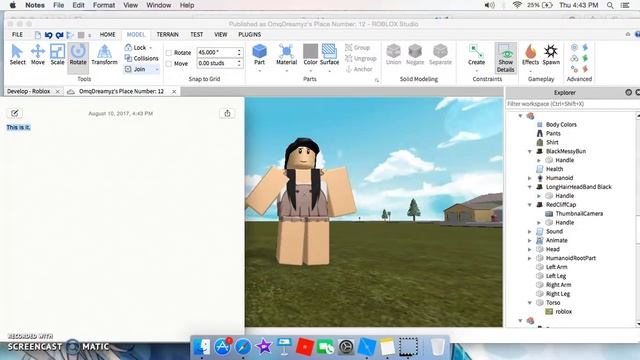Select the Left Arm part in Explorer
The width and height of the screenshot is (640, 360).
(x=556, y=267)
